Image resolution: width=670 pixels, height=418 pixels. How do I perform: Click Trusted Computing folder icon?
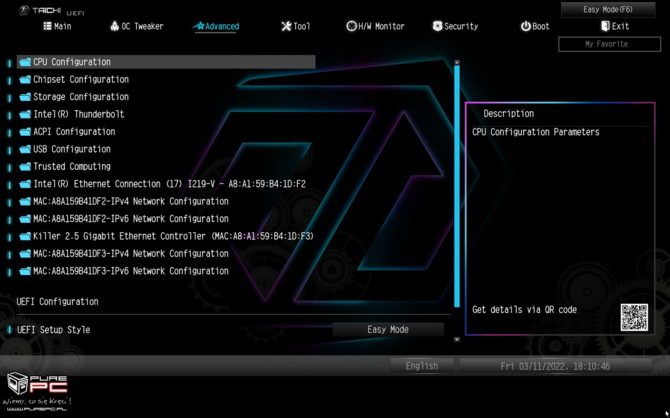point(25,167)
